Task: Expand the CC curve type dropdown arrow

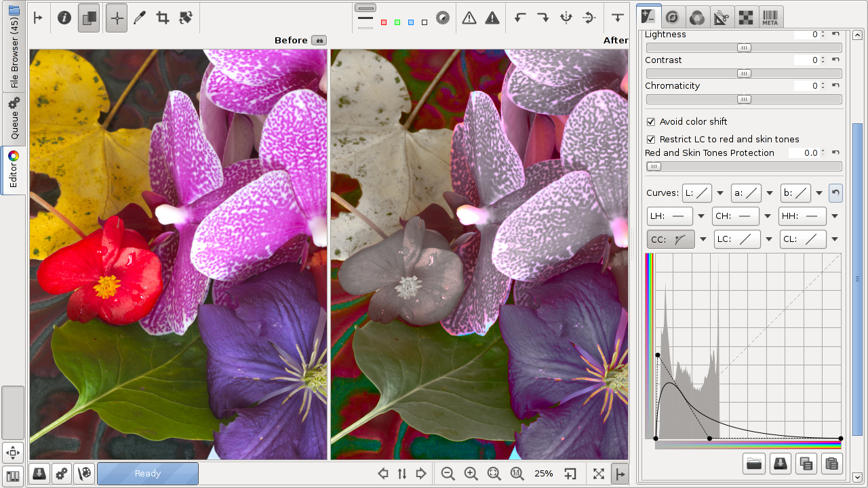Action: tap(703, 239)
